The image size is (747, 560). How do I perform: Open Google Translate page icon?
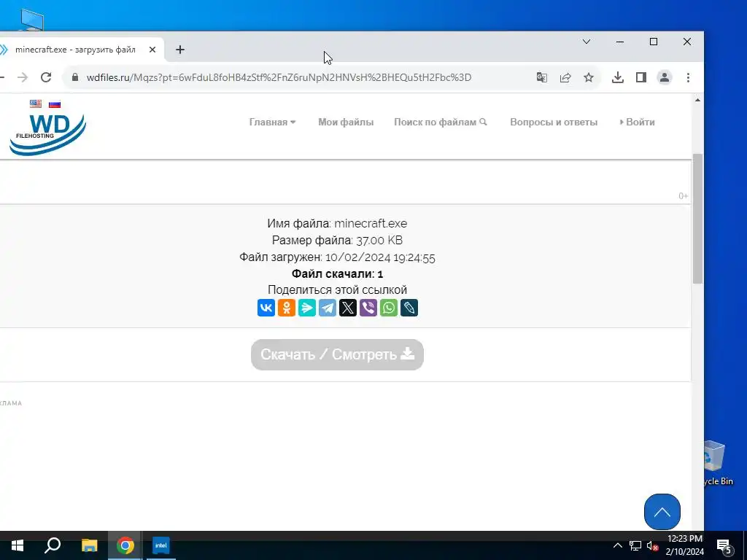click(542, 77)
